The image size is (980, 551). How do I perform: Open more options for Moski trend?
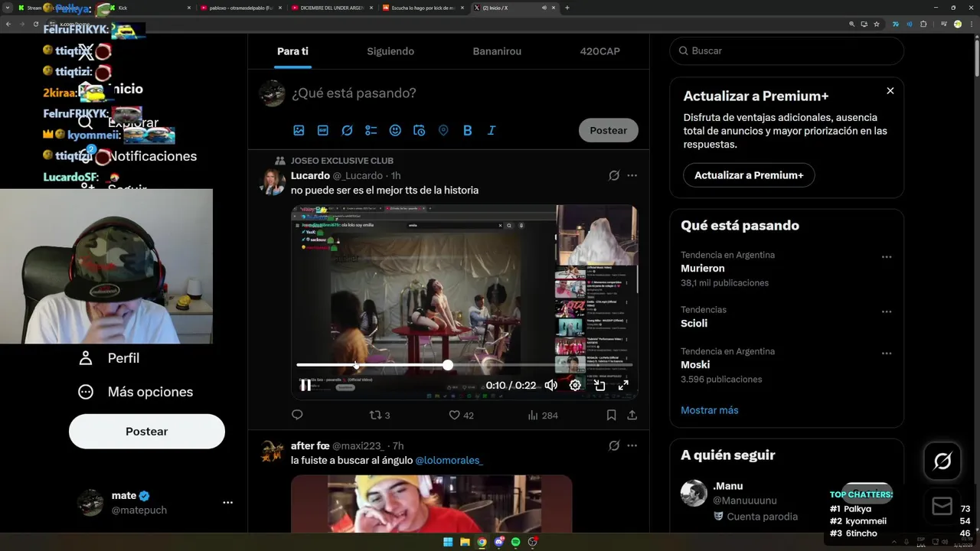pos(887,354)
